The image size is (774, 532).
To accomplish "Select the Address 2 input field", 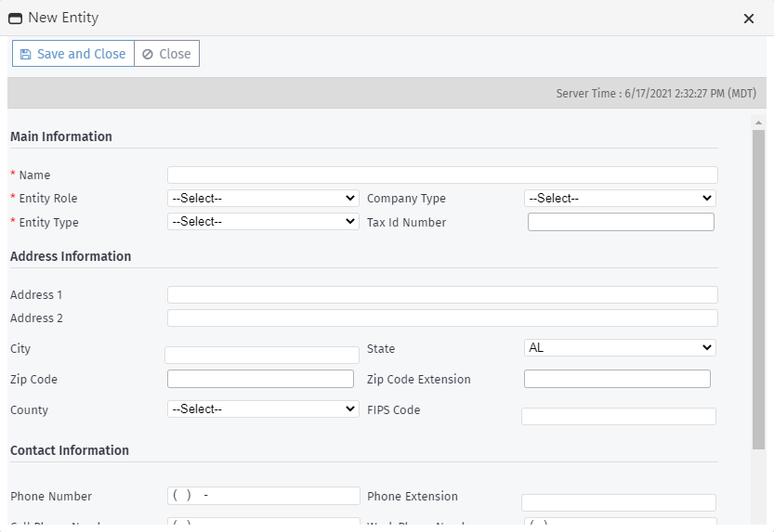I will [x=442, y=318].
